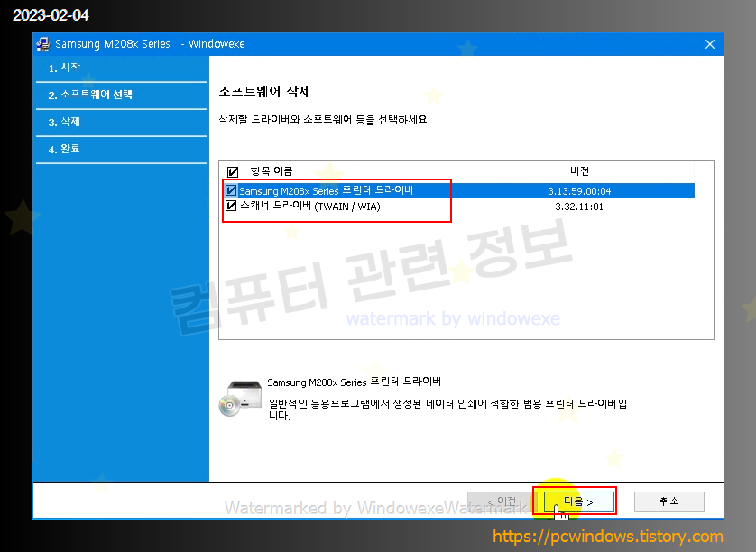Uncheck the 스캐너 드라이버 (TWAIN / WIA) checkbox
Image resolution: width=756 pixels, height=552 pixels.
[231, 206]
